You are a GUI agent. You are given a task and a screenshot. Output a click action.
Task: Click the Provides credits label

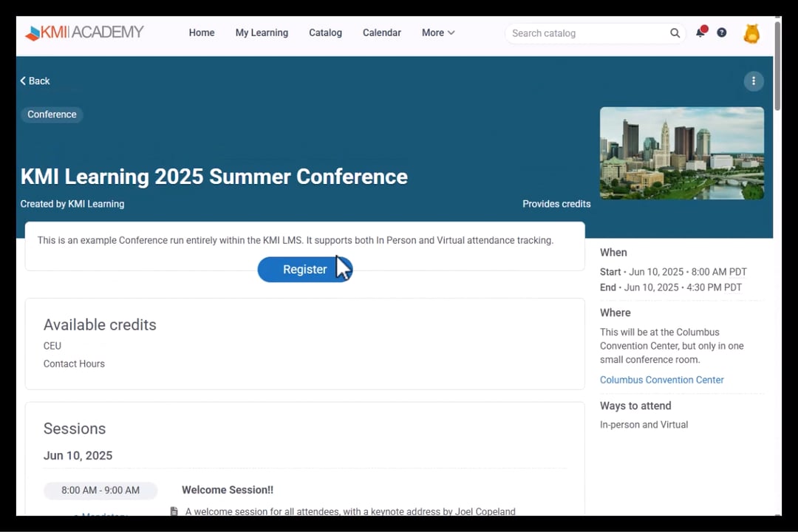pos(556,204)
